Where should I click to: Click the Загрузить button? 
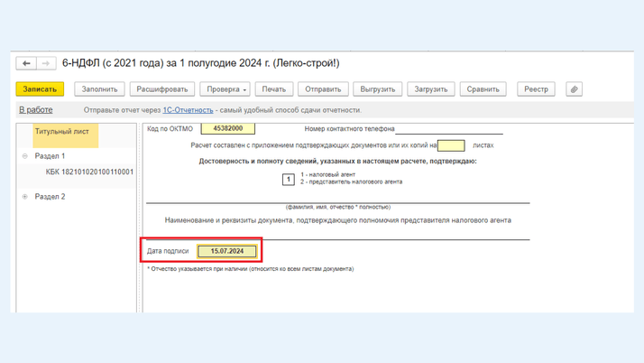[x=431, y=89]
